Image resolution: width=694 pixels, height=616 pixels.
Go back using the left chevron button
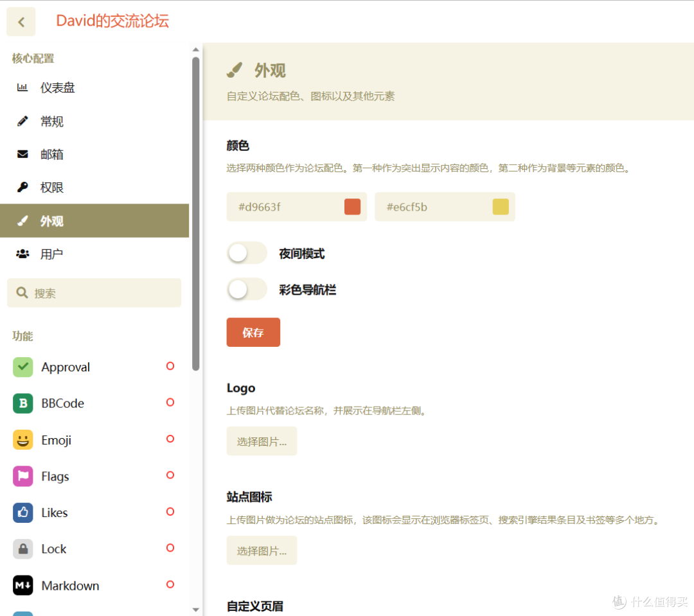click(x=21, y=22)
